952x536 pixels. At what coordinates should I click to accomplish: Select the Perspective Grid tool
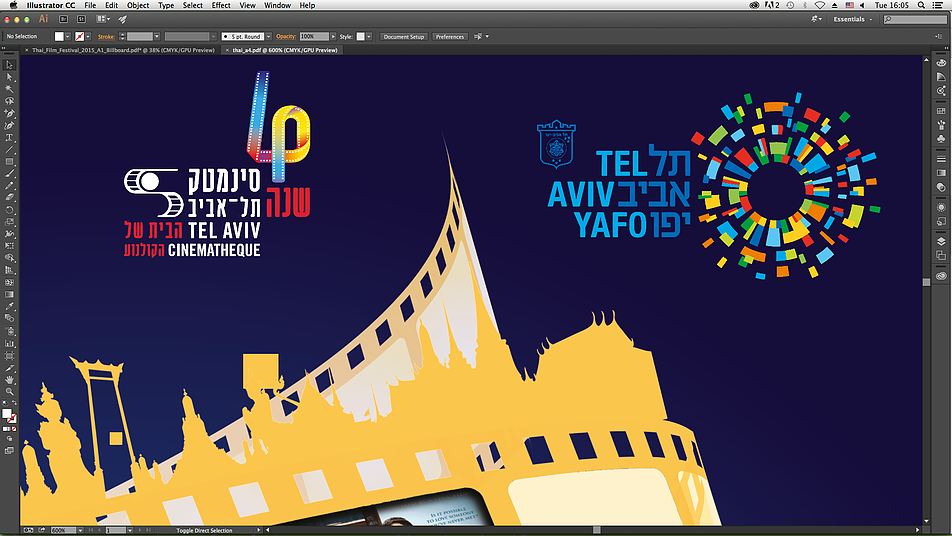(9, 270)
